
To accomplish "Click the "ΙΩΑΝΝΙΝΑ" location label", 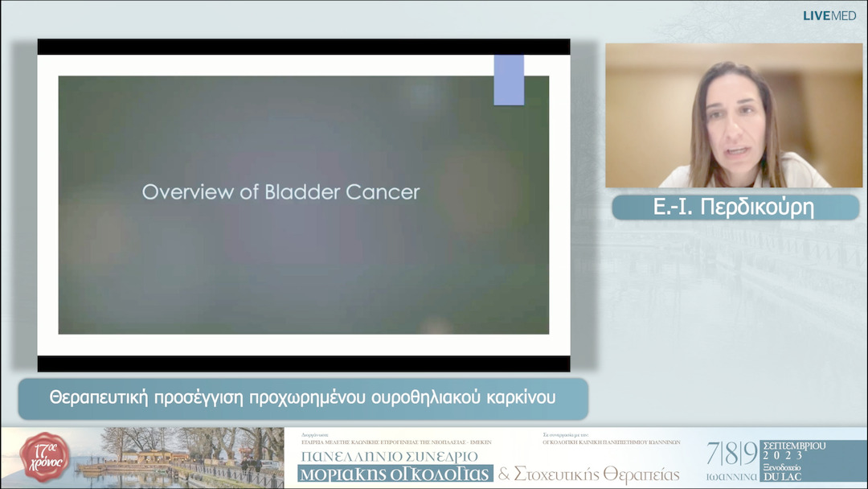I will coord(731,477).
